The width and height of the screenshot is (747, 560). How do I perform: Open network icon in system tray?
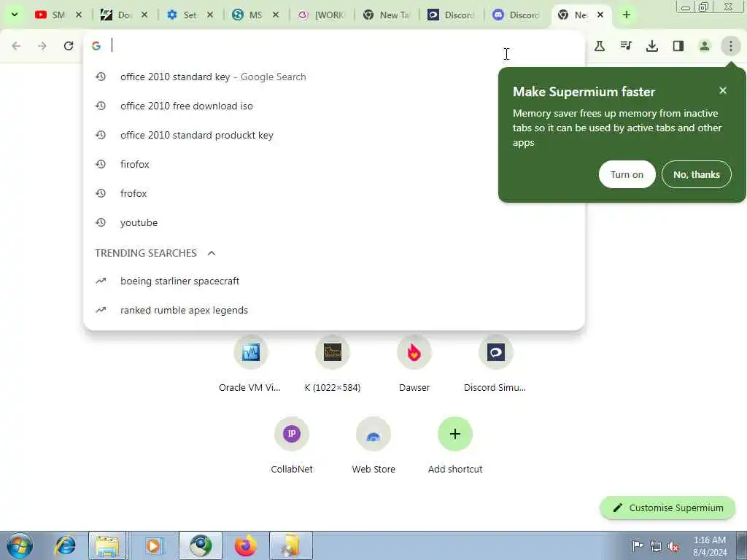(656, 546)
